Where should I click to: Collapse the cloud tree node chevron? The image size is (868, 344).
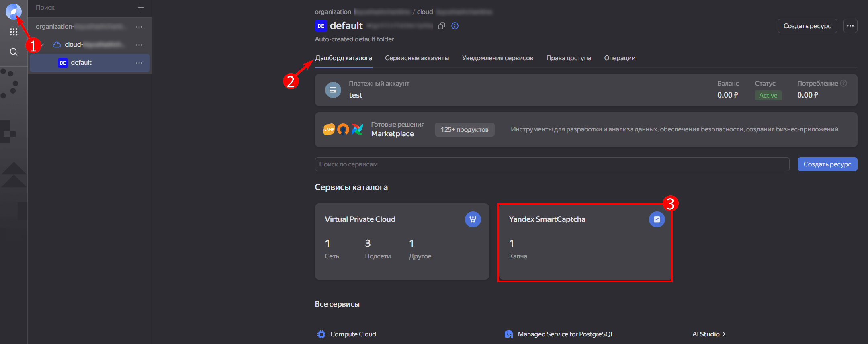click(43, 45)
